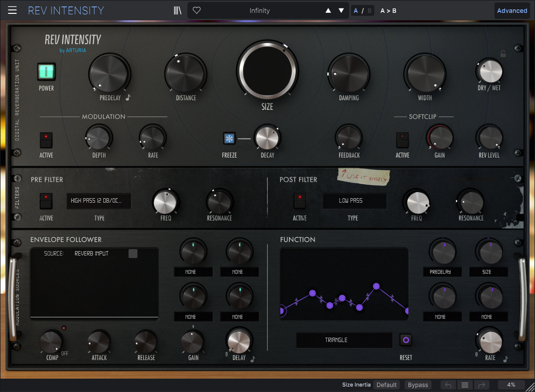Image resolution: width=535 pixels, height=392 pixels.
Task: Open the Post Filter Low Pass type selector
Action: [x=355, y=201]
